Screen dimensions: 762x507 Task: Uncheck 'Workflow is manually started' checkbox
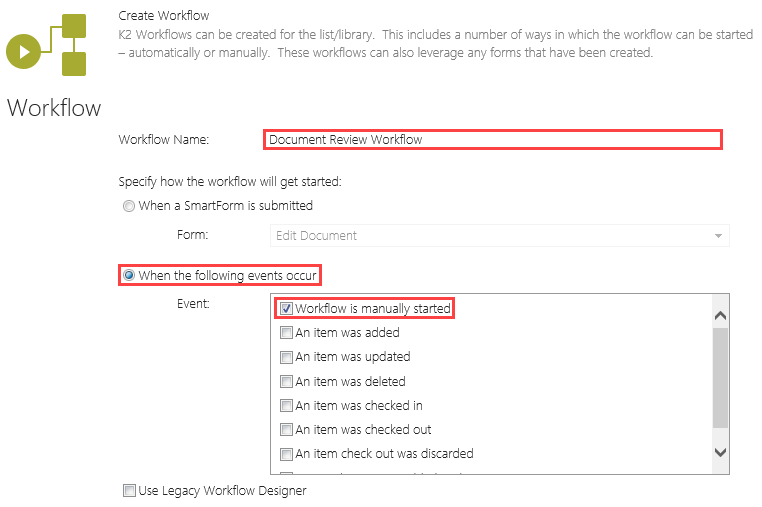(287, 309)
